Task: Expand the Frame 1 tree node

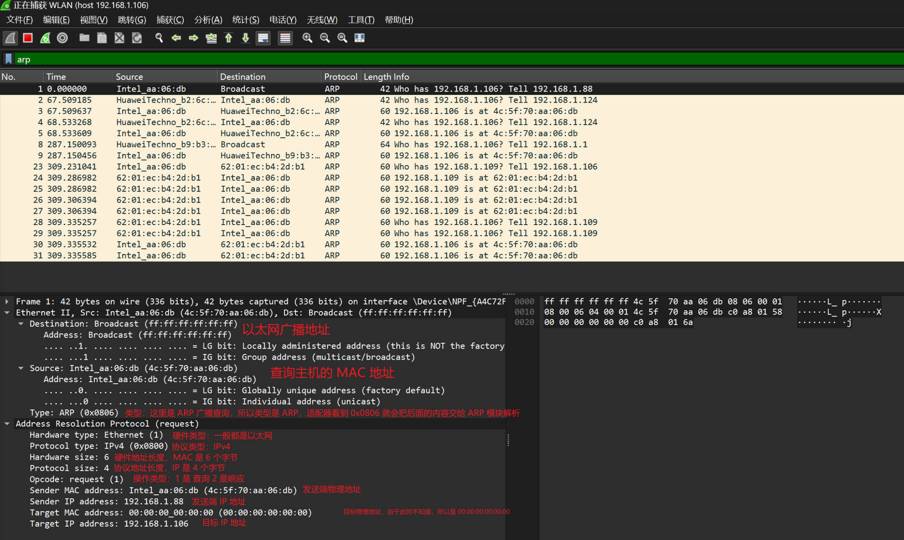Action: click(x=7, y=301)
